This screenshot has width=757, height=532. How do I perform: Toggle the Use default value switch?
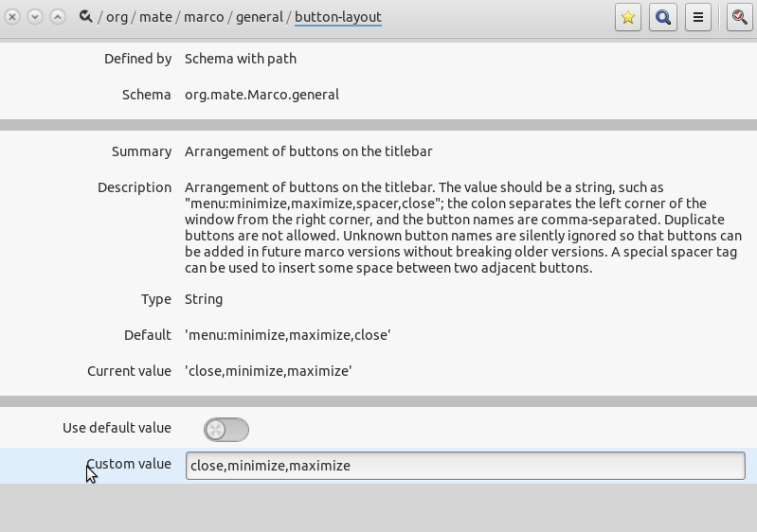point(225,429)
